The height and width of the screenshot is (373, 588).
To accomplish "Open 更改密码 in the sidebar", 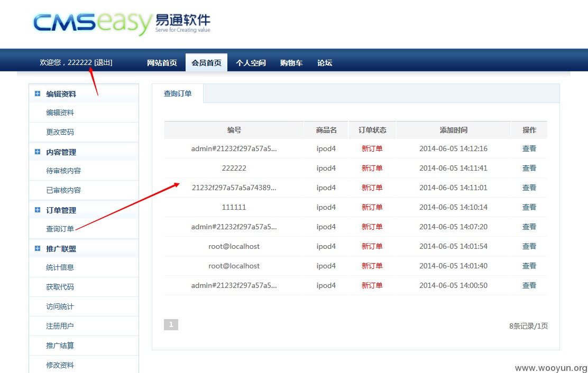I will pos(60,132).
